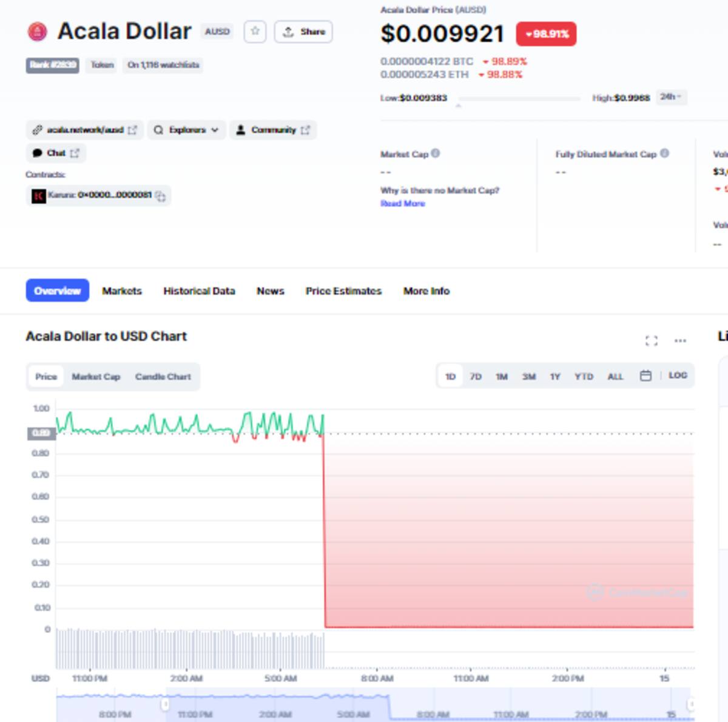Open the Historical Data tab
The width and height of the screenshot is (728, 722).
[199, 291]
